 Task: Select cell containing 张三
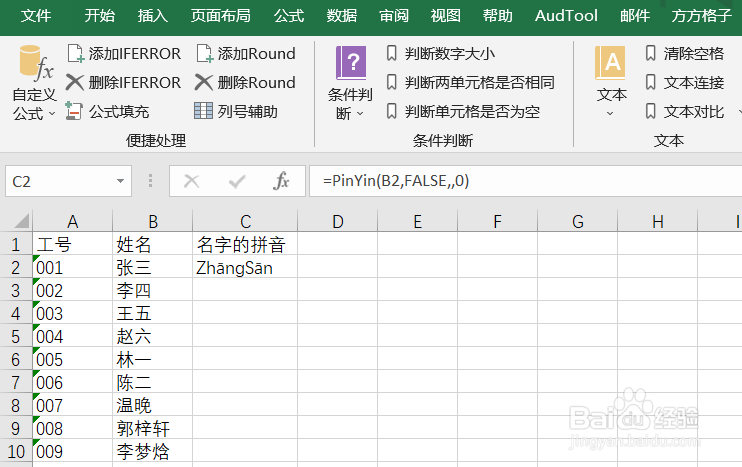point(152,267)
